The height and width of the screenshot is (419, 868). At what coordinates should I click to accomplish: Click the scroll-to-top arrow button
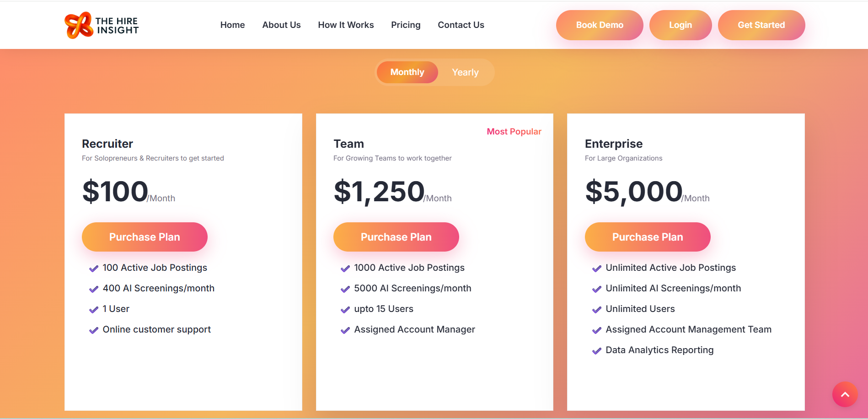tap(845, 394)
